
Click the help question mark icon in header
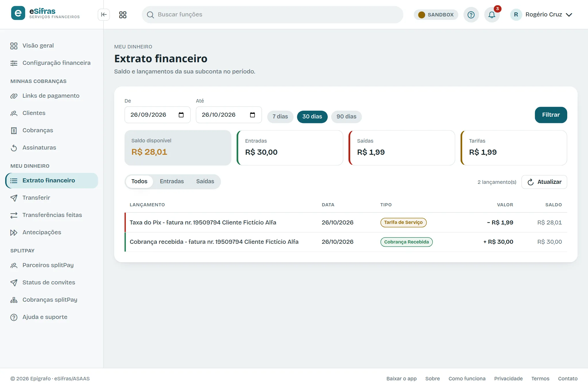tap(471, 15)
